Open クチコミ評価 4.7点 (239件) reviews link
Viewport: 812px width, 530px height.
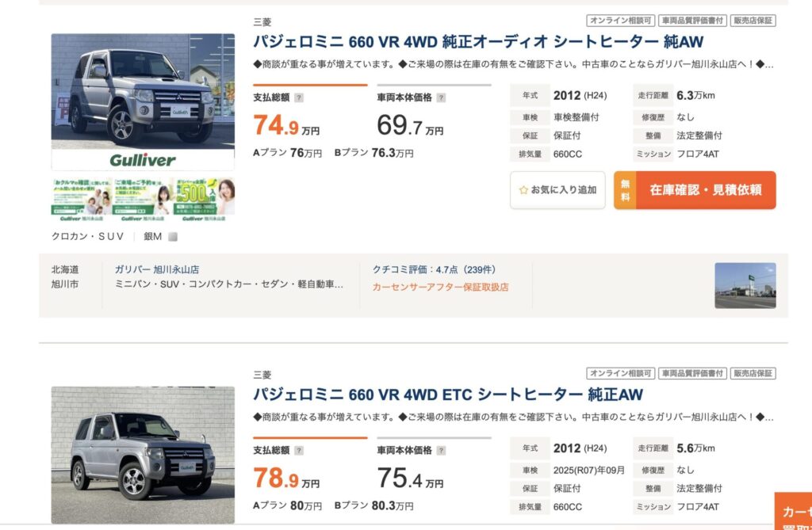click(434, 269)
